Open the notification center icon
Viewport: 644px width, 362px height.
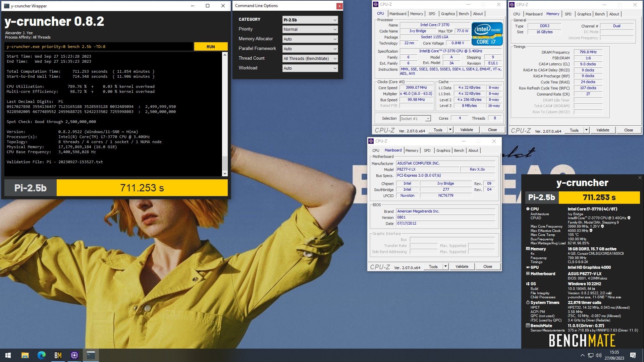pyautogui.click(x=633, y=355)
